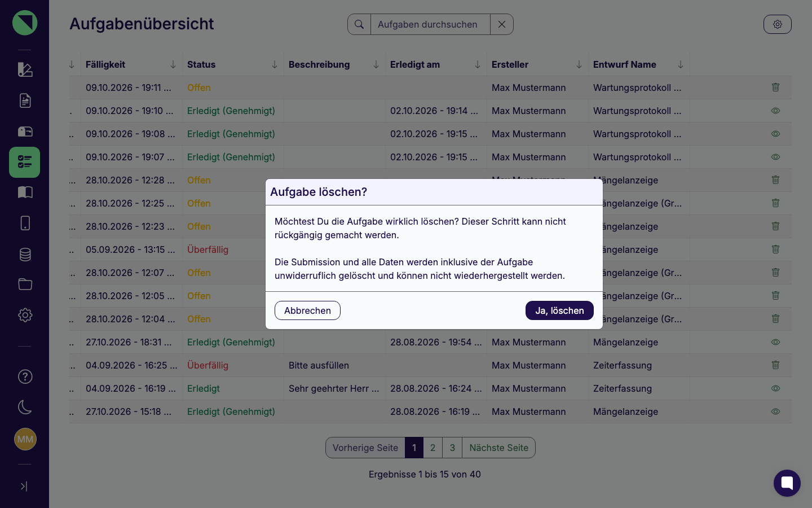Open settings gear in the sidebar

pos(25,315)
